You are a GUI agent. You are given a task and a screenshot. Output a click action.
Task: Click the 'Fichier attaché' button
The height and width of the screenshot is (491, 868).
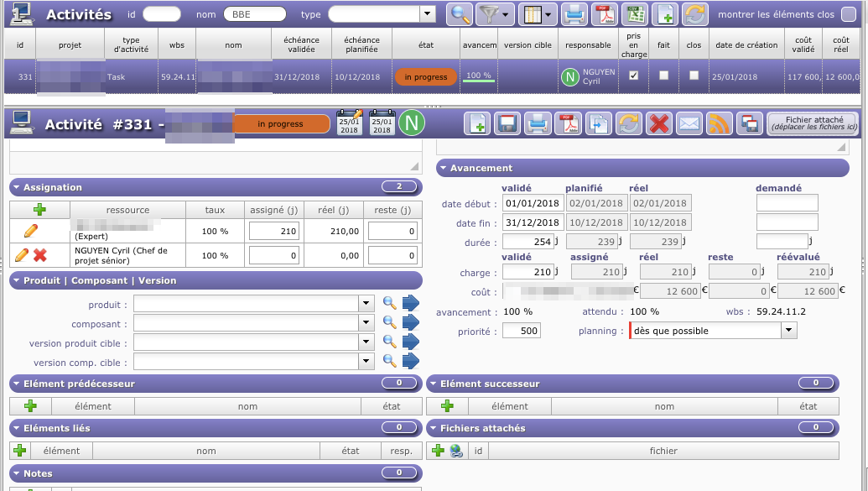point(811,123)
